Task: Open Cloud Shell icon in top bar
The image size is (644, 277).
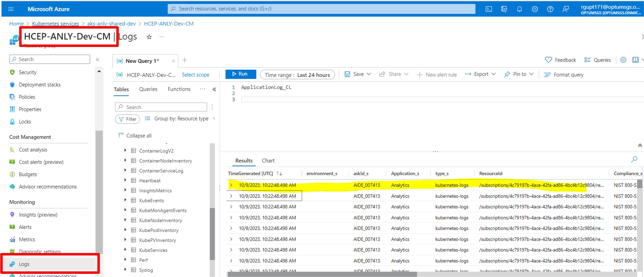Action: pos(488,9)
